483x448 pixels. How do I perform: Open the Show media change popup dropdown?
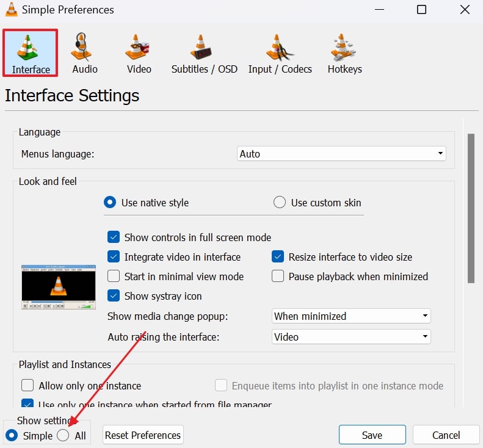click(351, 316)
